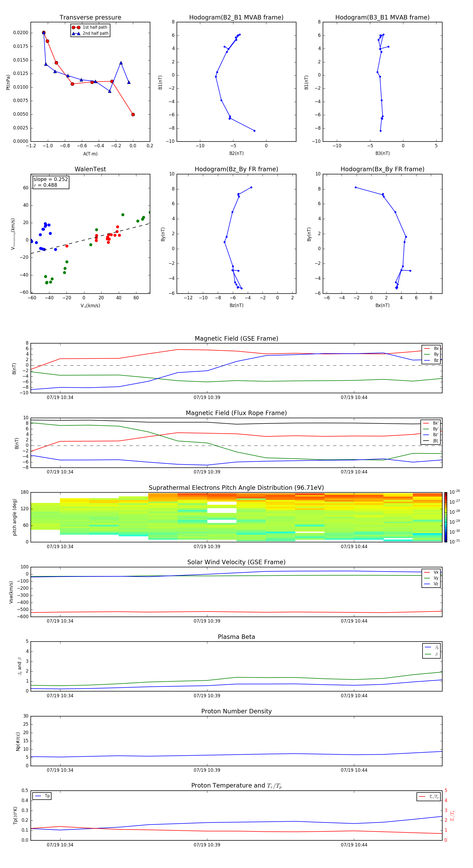Screen dimensions: 473x868
Task: Click 'Solar Wind Velocity (GSE Frame)' title
Action: tap(236, 562)
